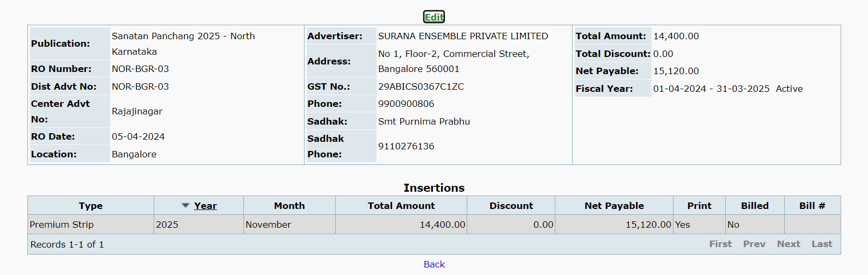The width and height of the screenshot is (868, 275).
Task: Click the Sadhak phone number 9110276136
Action: coord(406,146)
